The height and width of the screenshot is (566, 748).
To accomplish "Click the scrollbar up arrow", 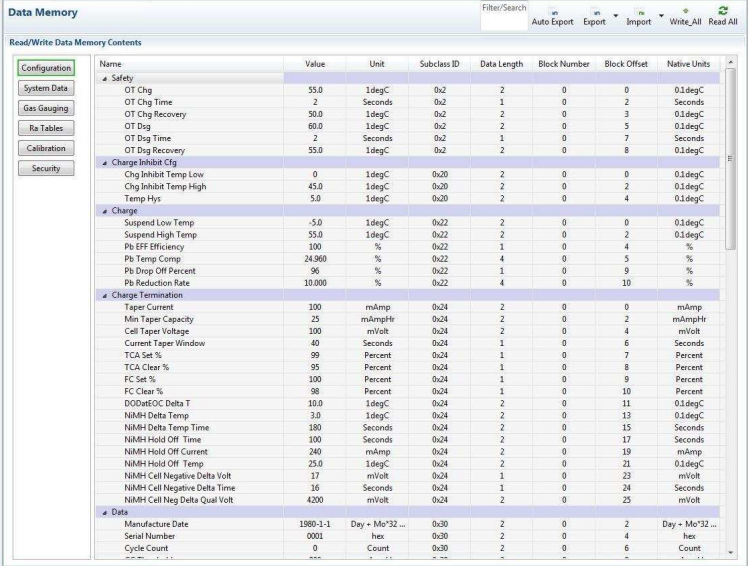I will pos(730,63).
